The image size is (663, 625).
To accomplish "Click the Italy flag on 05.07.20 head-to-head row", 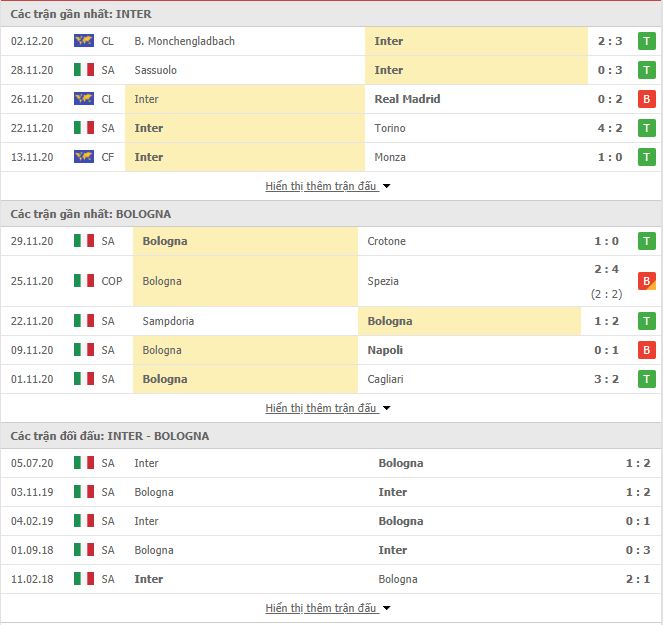I will click(84, 463).
